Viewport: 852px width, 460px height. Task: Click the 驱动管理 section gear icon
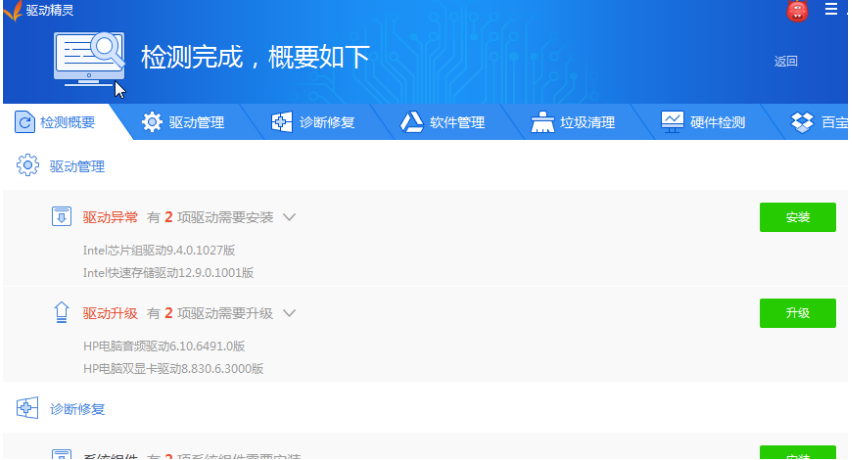[28, 166]
